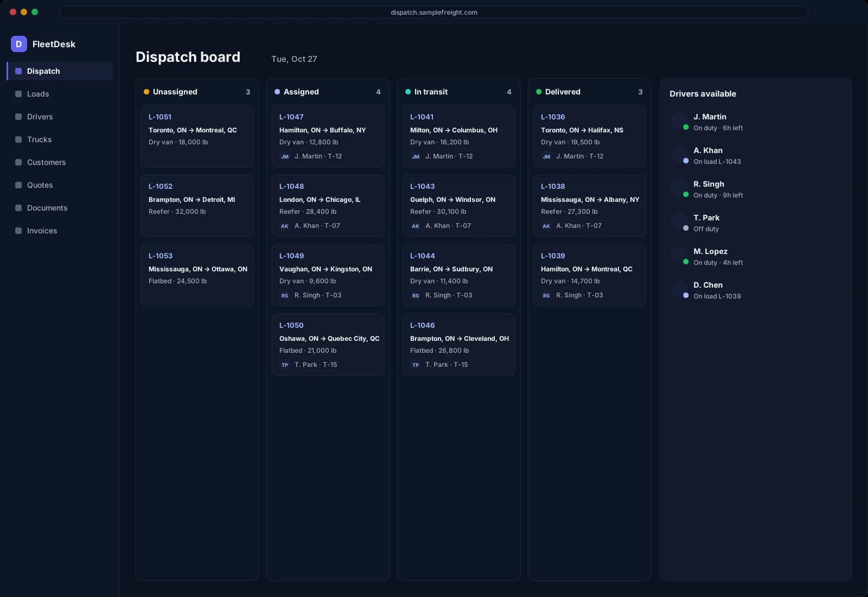Image resolution: width=868 pixels, height=597 pixels.
Task: Click RS avatar on load L-1044
Action: [416, 295]
